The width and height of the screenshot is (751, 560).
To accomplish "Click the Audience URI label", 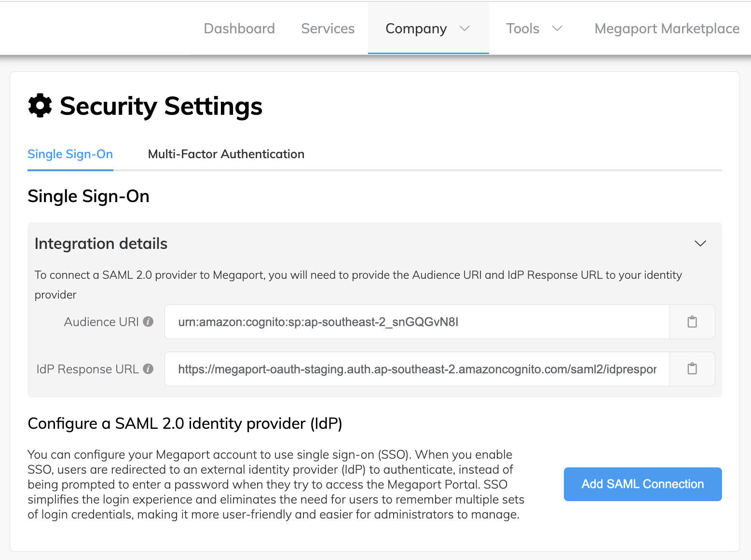I will 101,322.
